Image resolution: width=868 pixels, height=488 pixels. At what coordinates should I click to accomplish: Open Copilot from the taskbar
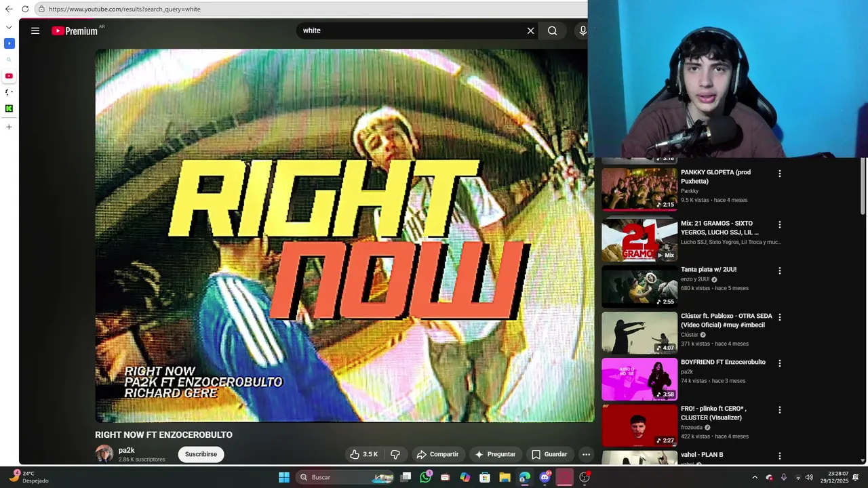[465, 477]
